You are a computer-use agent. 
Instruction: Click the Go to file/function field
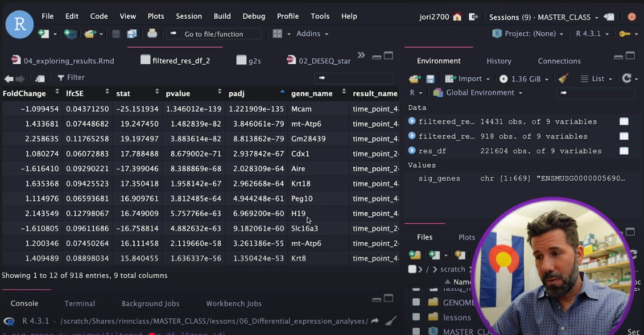pyautogui.click(x=214, y=34)
